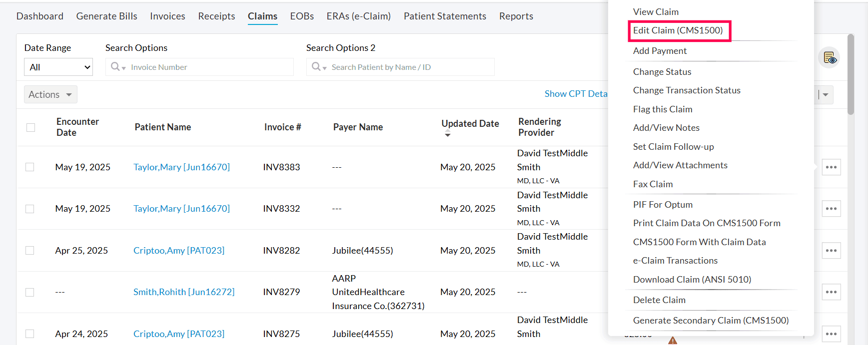Image resolution: width=868 pixels, height=345 pixels.
Task: Click the Invoice Number search field
Action: [199, 67]
